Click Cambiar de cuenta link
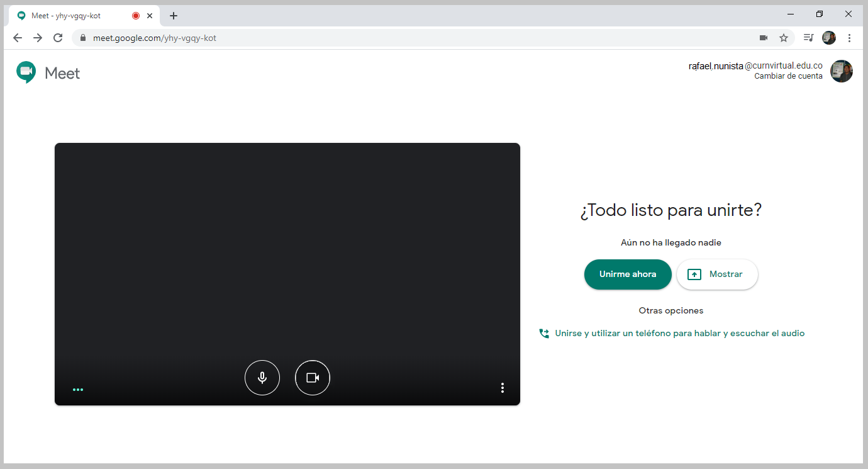This screenshot has height=469, width=868. (x=788, y=76)
